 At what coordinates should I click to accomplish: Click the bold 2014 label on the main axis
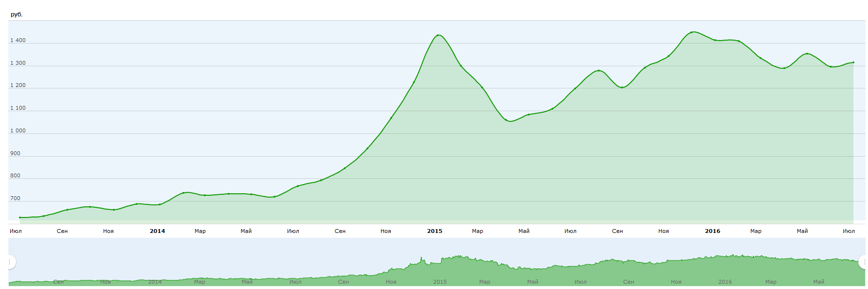157,231
